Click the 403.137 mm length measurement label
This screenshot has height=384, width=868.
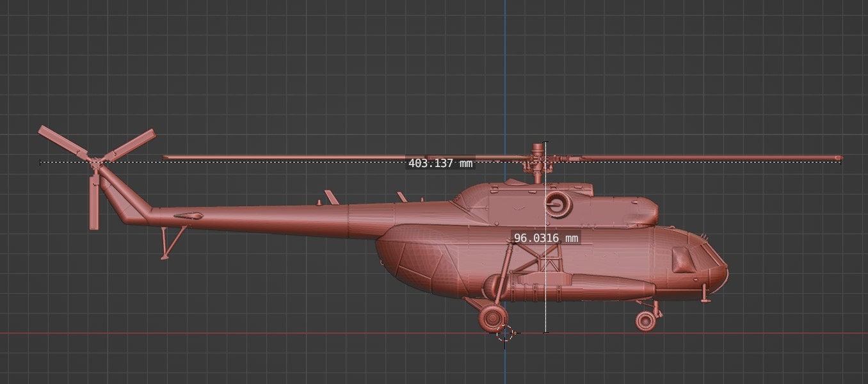coord(440,163)
